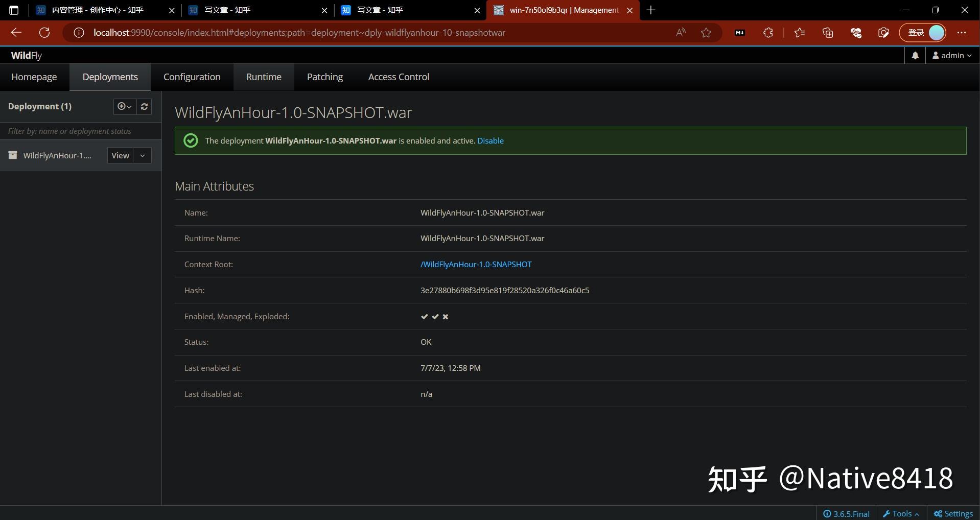Screen dimensions: 980x520
Task: Open the browser essentials heart icon
Action: 856,33
